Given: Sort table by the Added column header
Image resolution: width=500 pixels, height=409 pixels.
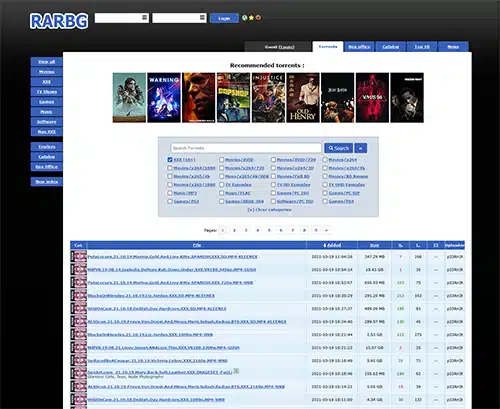Looking at the screenshot, I should [332, 245].
